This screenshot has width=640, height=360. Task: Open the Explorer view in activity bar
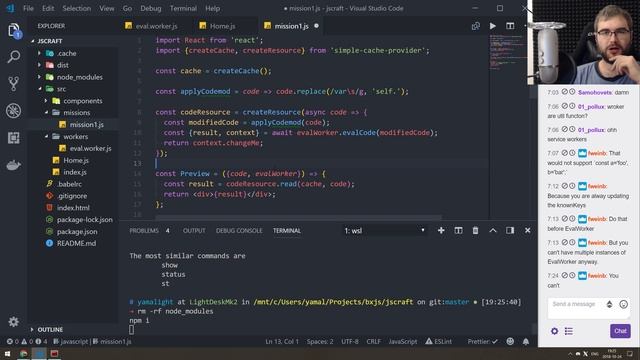click(x=14, y=31)
